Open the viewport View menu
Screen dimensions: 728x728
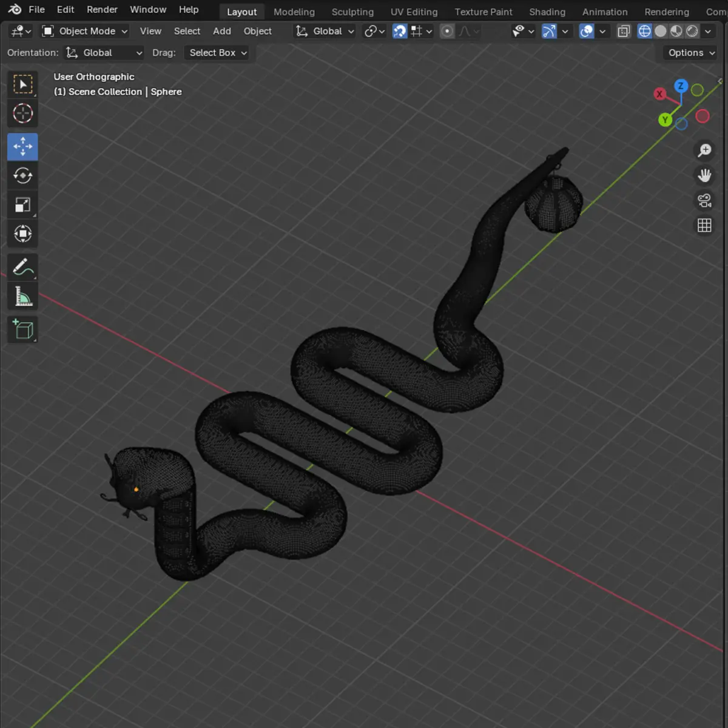[x=150, y=31]
